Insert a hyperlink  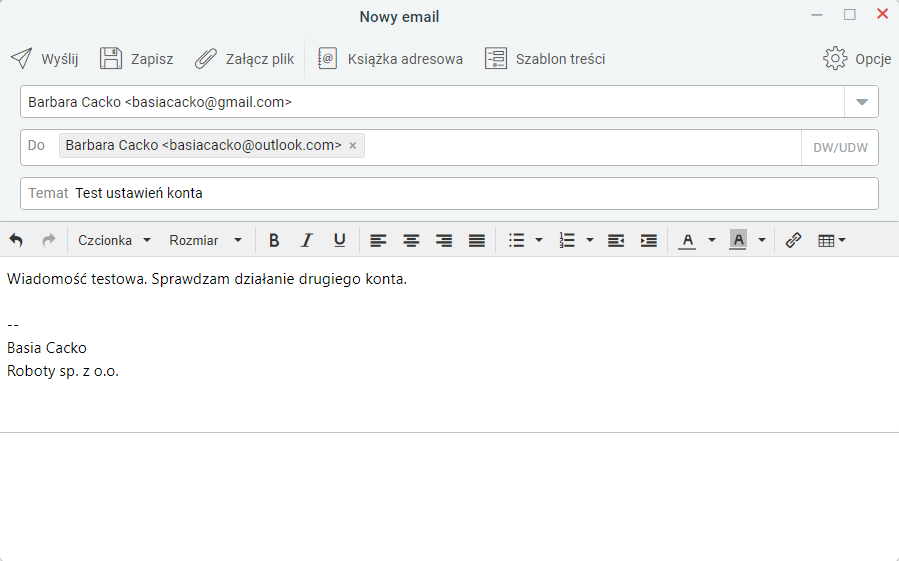[x=793, y=240]
